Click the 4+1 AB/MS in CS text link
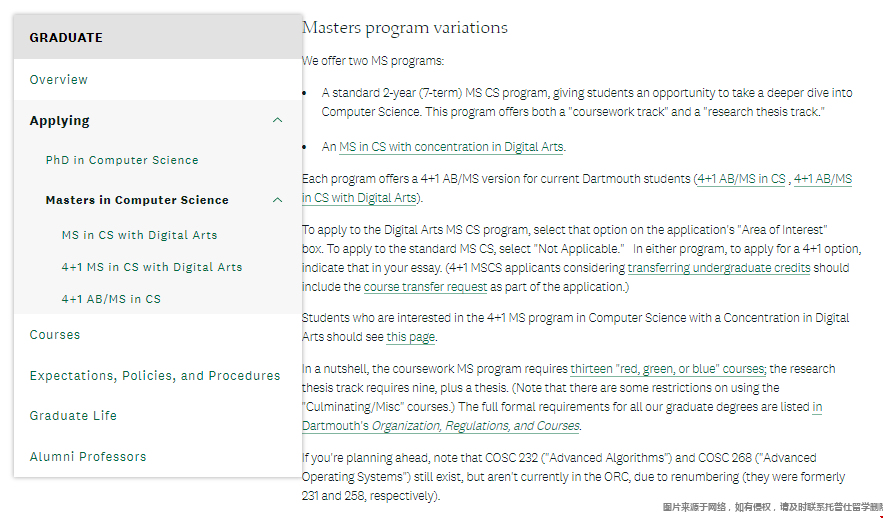Image resolution: width=883 pixels, height=518 pixels. click(x=741, y=179)
